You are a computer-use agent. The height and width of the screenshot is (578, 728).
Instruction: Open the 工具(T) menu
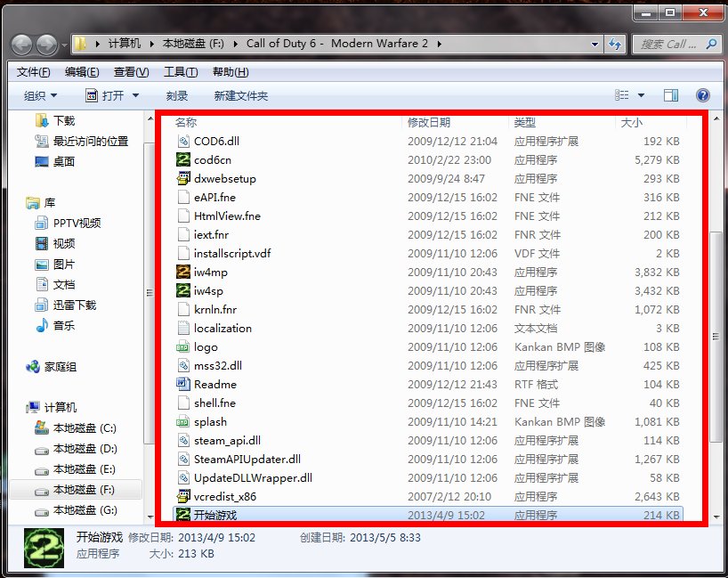tap(180, 72)
